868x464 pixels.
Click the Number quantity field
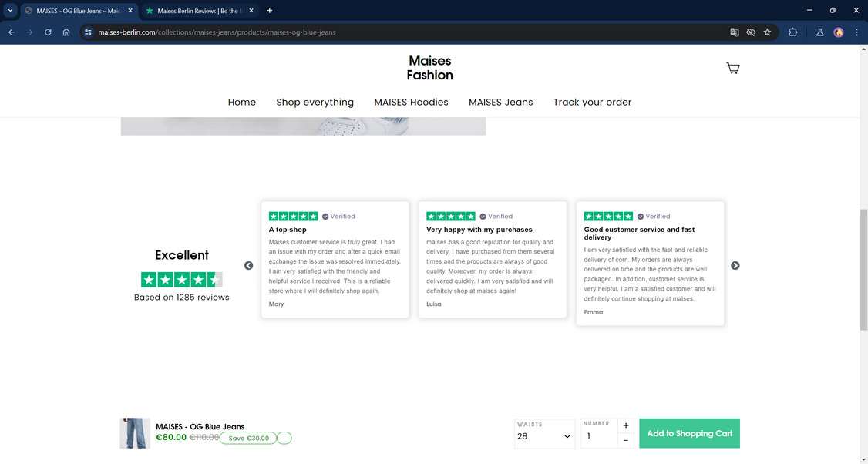[x=599, y=433]
